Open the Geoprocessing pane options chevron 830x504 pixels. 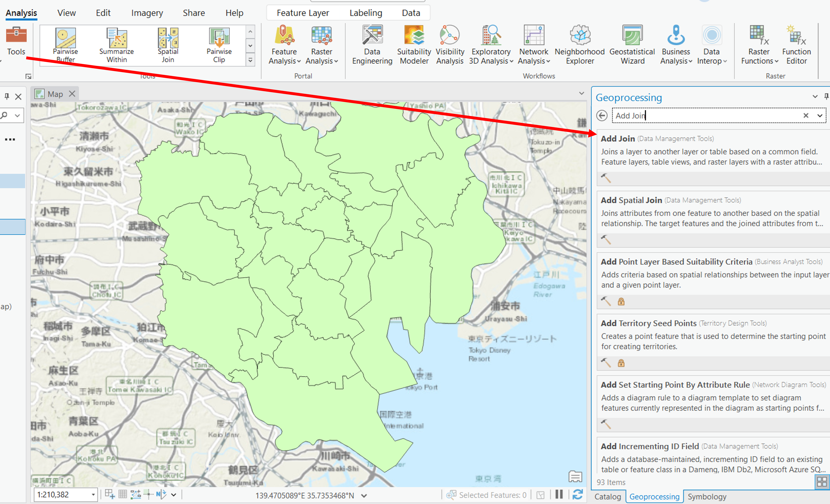coord(815,97)
